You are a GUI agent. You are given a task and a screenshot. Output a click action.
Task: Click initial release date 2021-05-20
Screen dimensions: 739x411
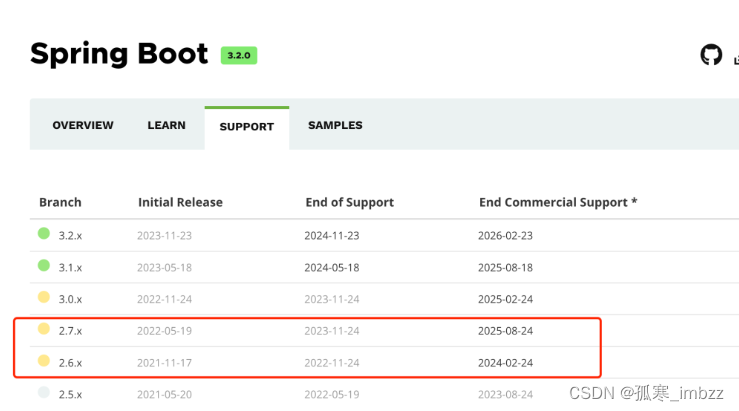(x=164, y=395)
